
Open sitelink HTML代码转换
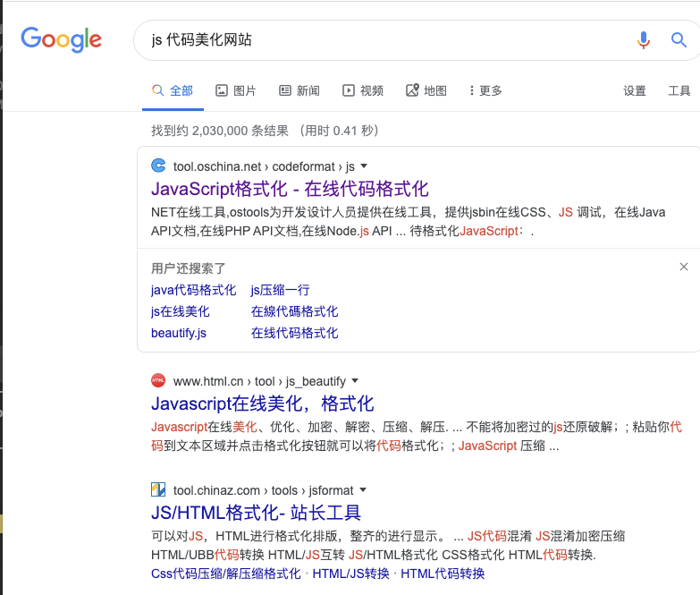click(x=443, y=574)
